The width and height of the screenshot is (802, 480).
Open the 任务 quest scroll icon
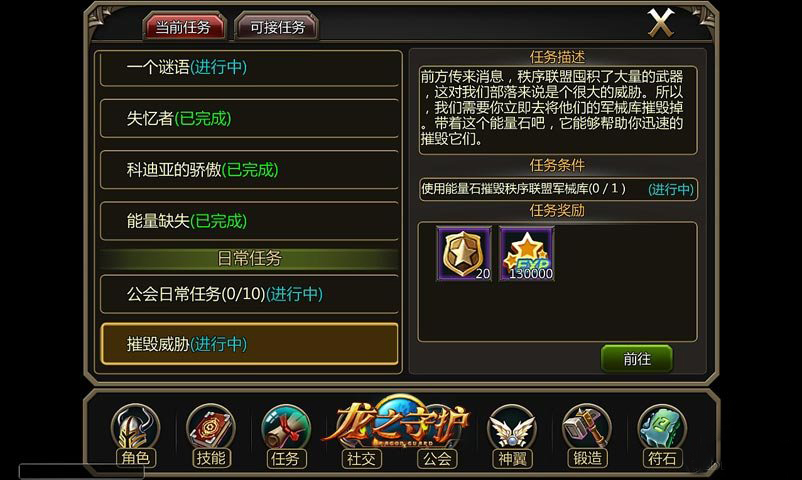(285, 435)
